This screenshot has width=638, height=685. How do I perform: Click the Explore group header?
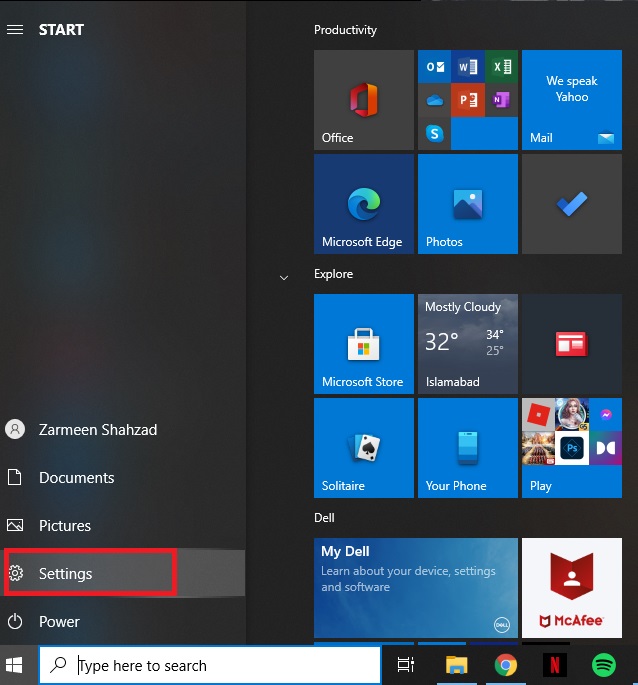coord(333,274)
